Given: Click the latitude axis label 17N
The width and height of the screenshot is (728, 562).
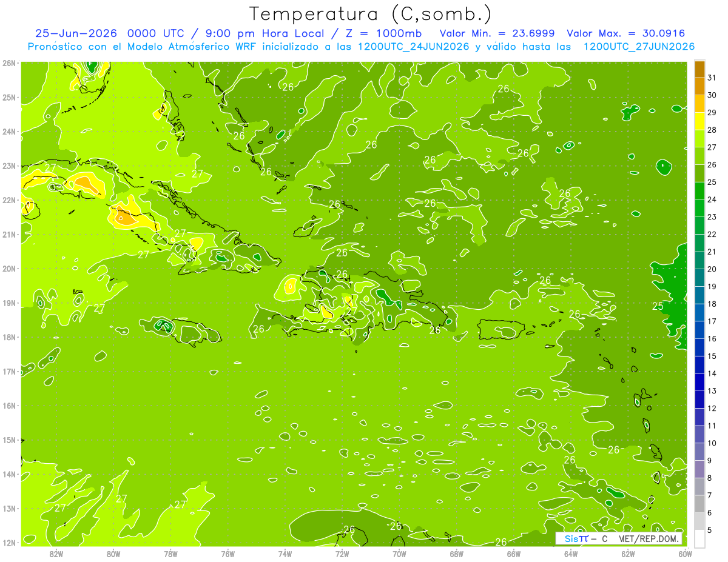Looking at the screenshot, I should point(9,372).
